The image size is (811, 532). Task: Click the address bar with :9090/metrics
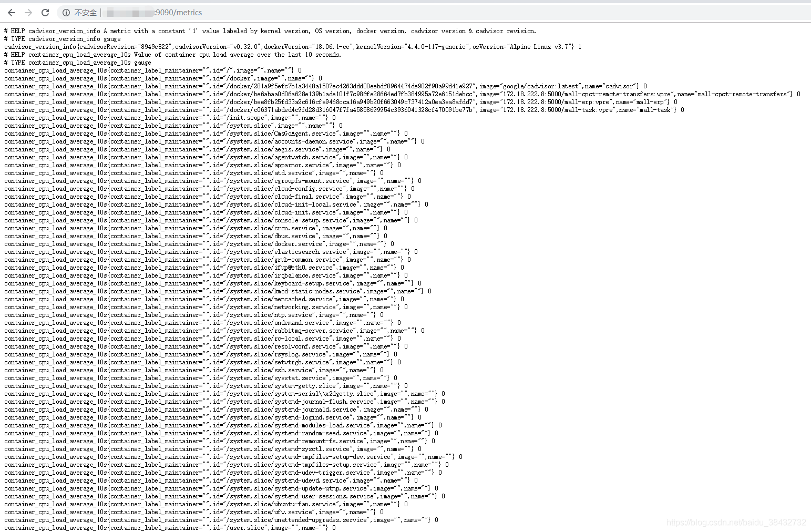431,13
